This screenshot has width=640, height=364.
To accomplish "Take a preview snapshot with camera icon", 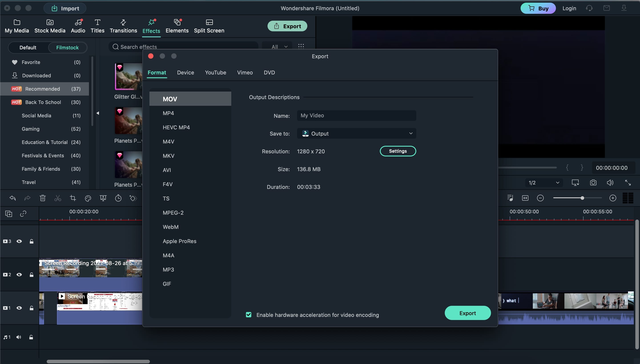I will 593,183.
